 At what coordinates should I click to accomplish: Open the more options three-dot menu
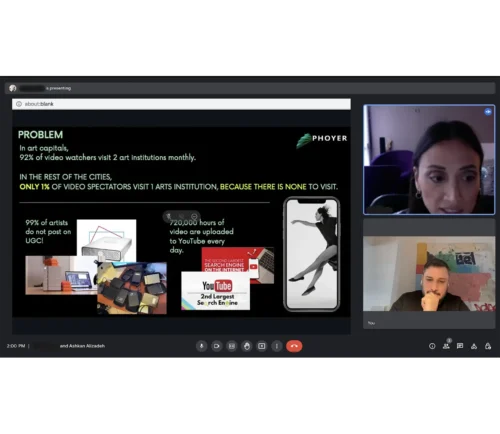[x=277, y=346]
